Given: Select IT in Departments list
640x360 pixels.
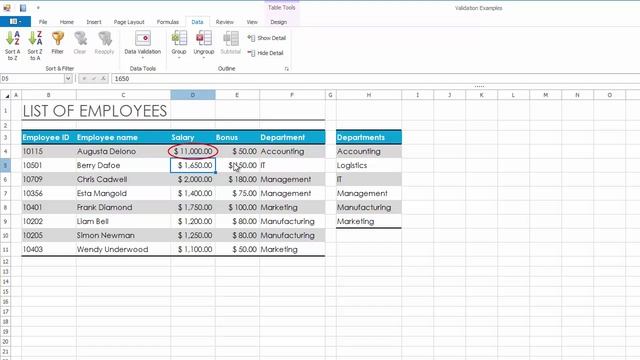Looking at the screenshot, I should pyautogui.click(x=369, y=179).
